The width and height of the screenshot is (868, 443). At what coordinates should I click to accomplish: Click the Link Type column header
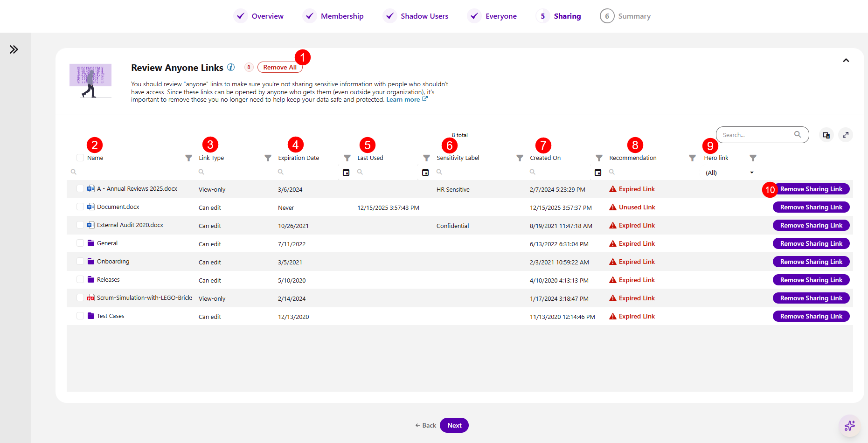coord(211,158)
